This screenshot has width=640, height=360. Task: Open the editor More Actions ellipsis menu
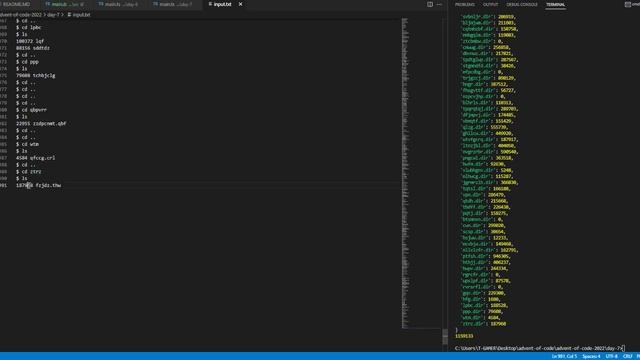tap(439, 4)
